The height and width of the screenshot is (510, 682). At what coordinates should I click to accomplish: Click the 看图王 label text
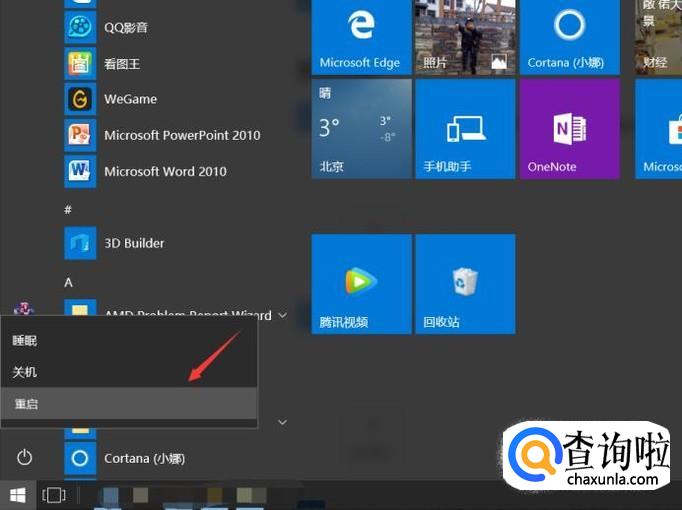point(122,64)
